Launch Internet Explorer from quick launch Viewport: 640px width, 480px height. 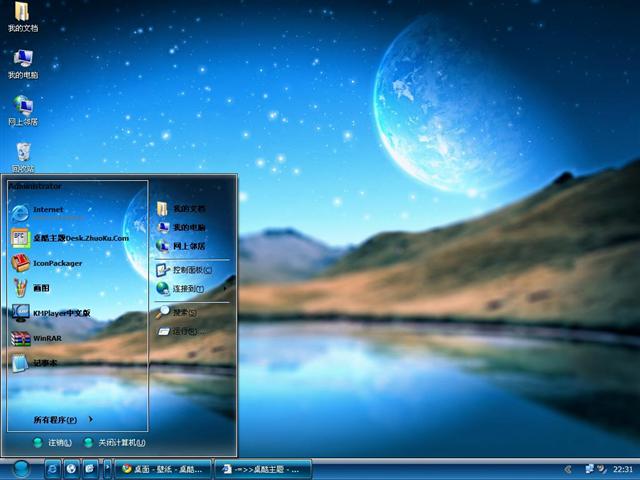click(x=52, y=469)
